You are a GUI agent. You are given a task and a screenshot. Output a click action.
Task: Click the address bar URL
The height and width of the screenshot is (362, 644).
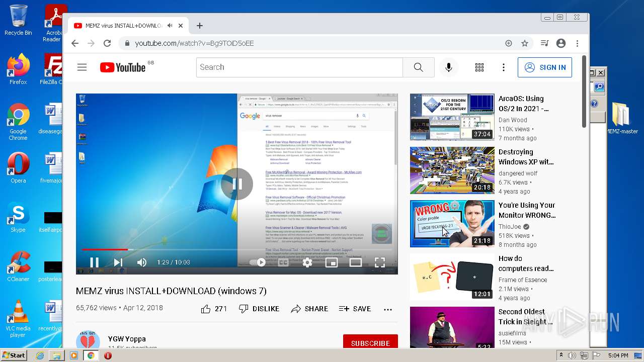pos(194,43)
